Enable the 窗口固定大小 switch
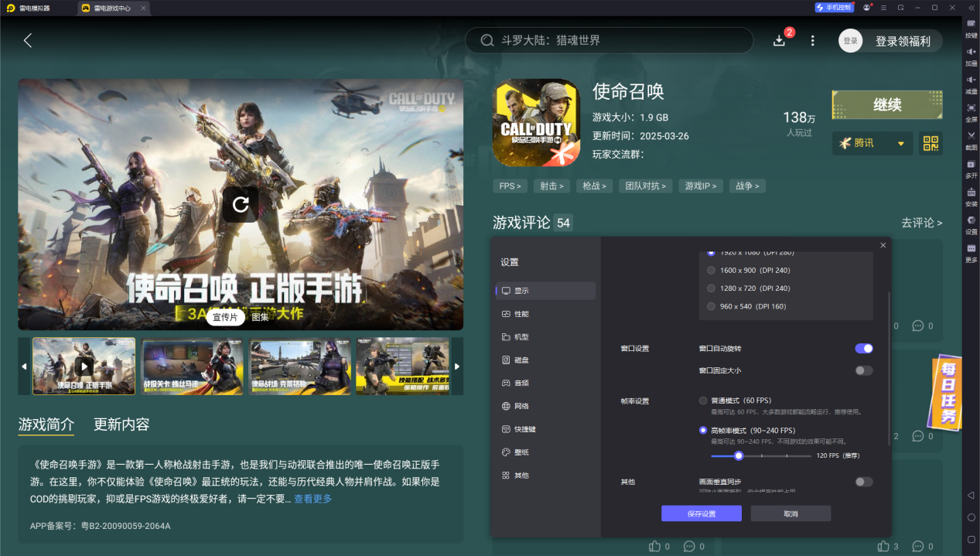 864,370
